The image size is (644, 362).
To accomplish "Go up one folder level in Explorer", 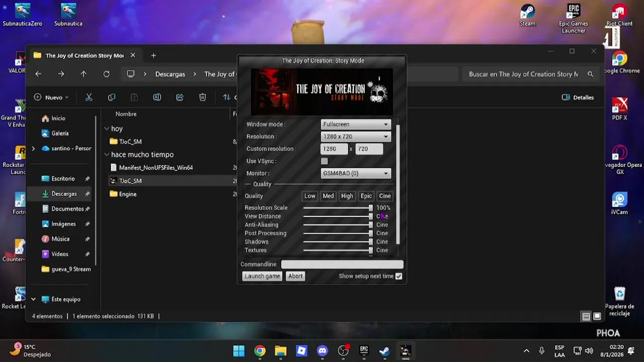I will click(x=84, y=74).
